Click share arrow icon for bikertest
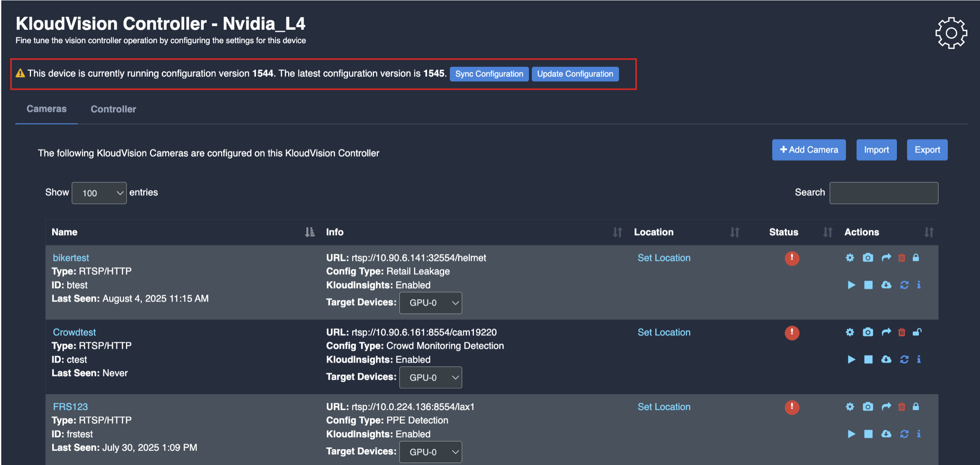 (886, 258)
